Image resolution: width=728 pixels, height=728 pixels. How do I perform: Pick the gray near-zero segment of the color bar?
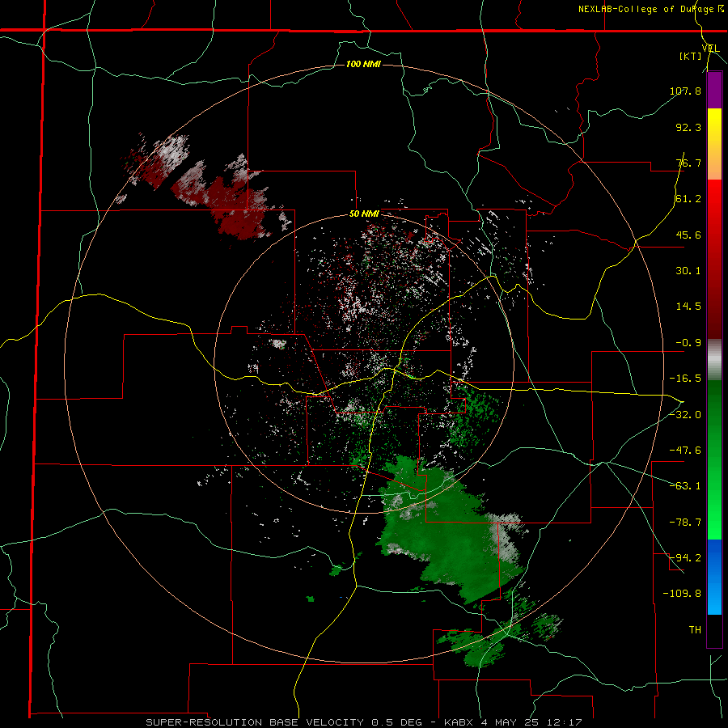pyautogui.click(x=714, y=360)
